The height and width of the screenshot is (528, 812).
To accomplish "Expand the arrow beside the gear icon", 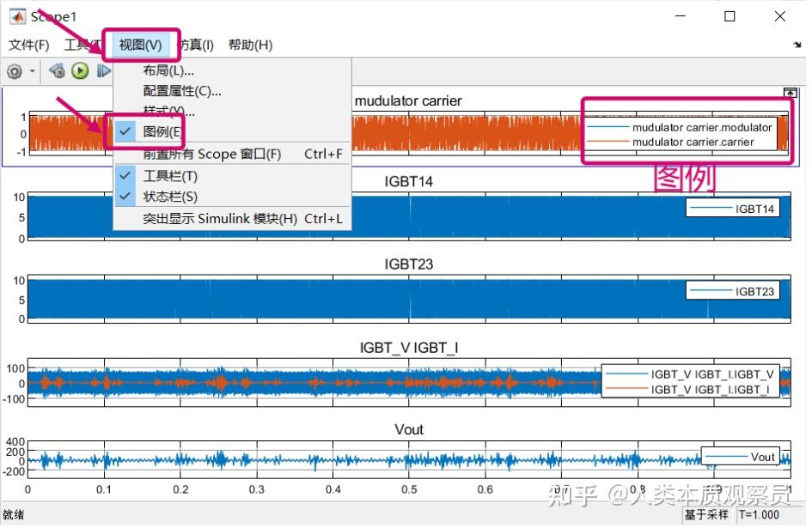I will 33,71.
